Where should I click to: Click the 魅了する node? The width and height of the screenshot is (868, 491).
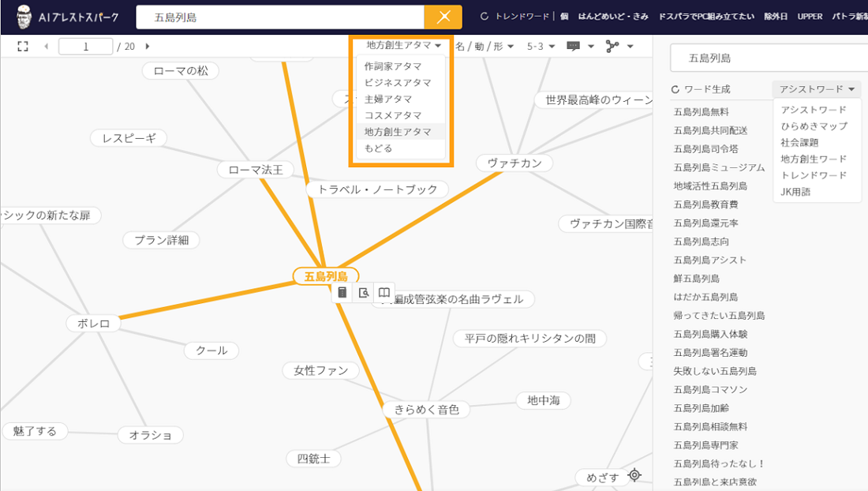click(35, 431)
